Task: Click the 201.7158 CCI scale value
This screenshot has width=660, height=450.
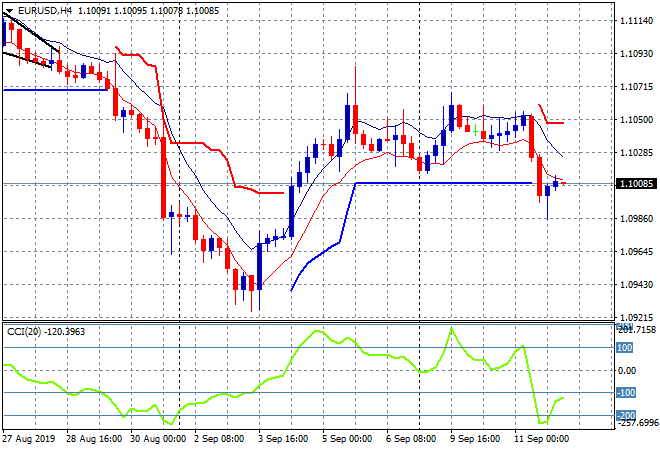Action: 637,330
